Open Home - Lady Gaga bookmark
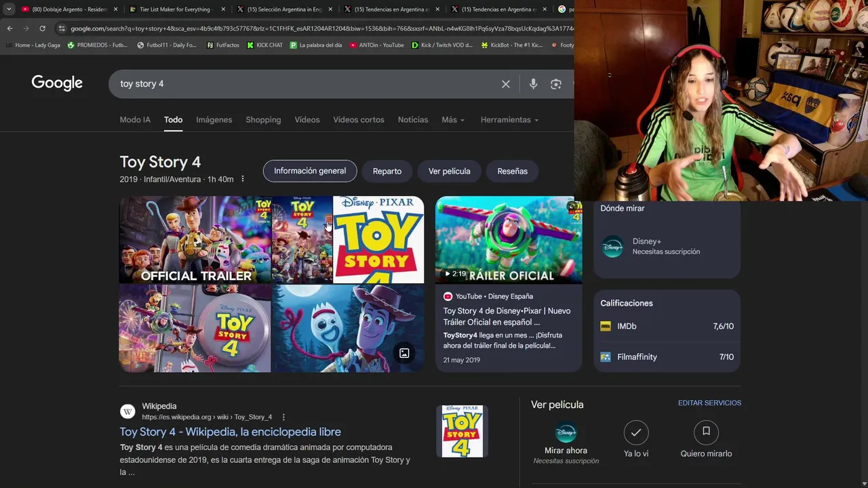868x488 pixels. 33,45
